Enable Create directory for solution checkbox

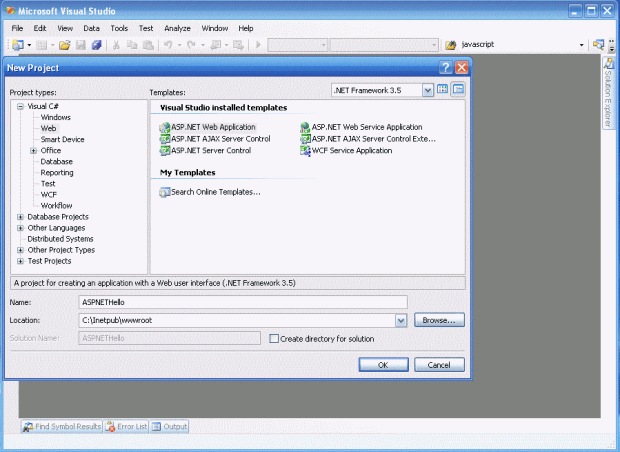tap(274, 339)
